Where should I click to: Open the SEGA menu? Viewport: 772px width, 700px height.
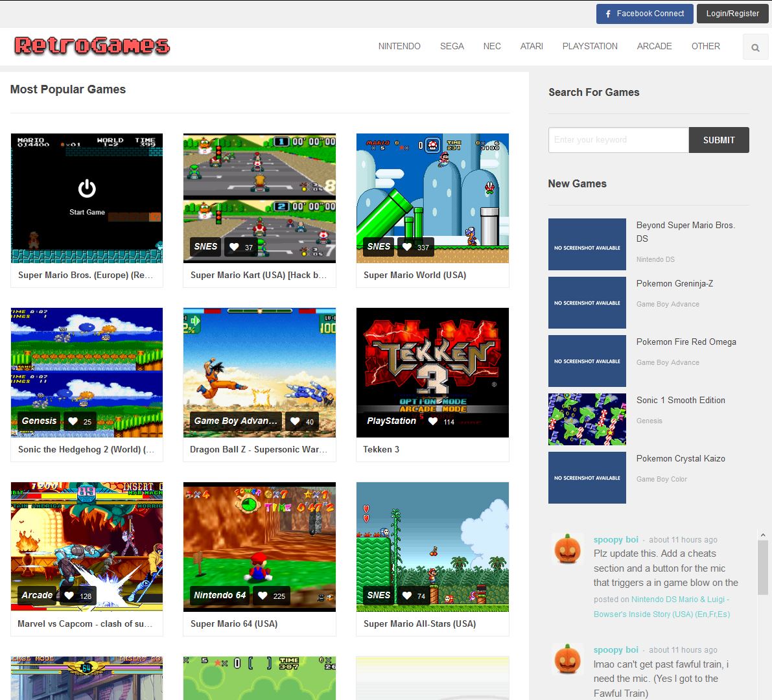pos(452,46)
